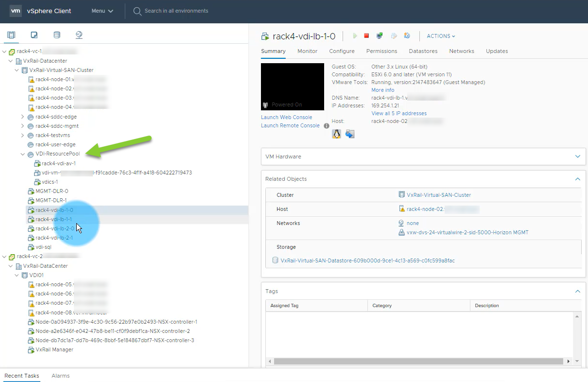
Task: Click View all 5 IP addresses link
Action: click(x=398, y=113)
